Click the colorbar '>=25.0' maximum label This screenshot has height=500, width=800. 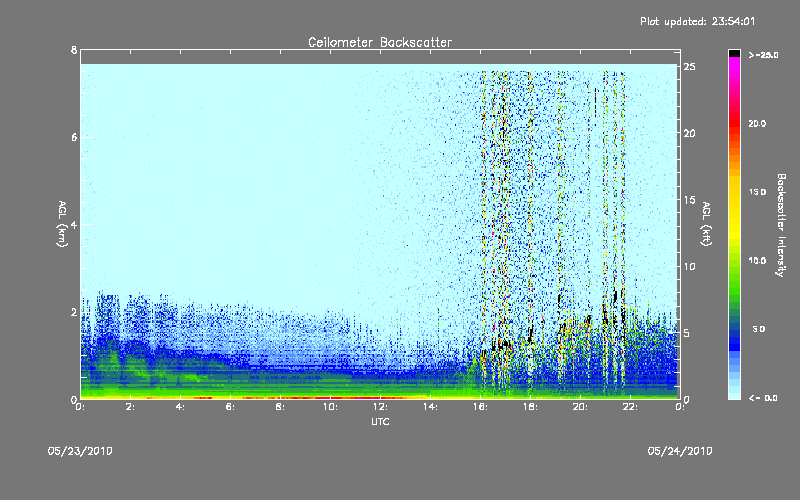tap(763, 55)
